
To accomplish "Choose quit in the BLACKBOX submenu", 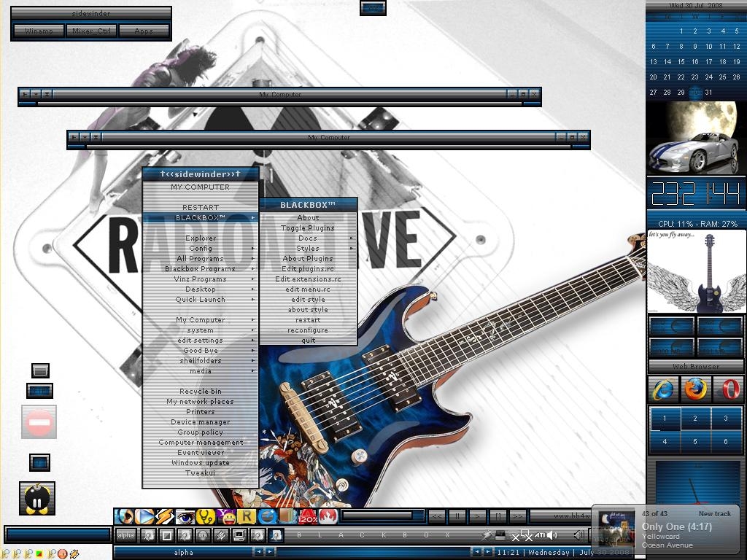I will (x=309, y=341).
